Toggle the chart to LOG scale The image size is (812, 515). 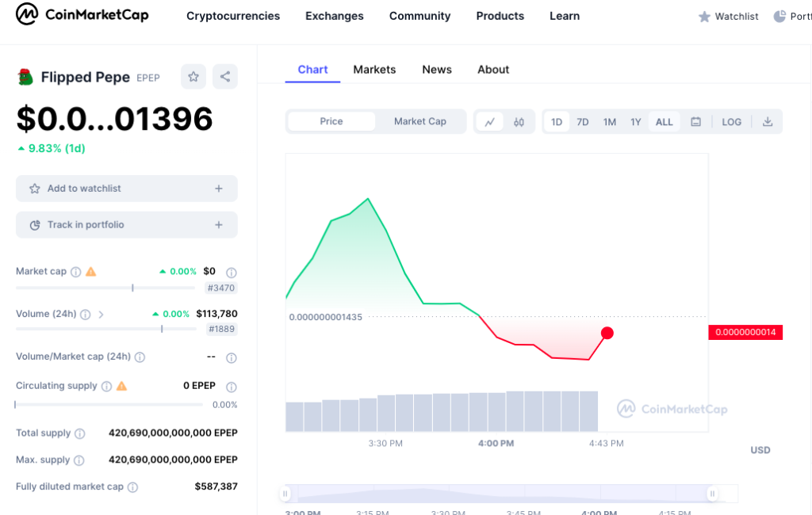731,121
